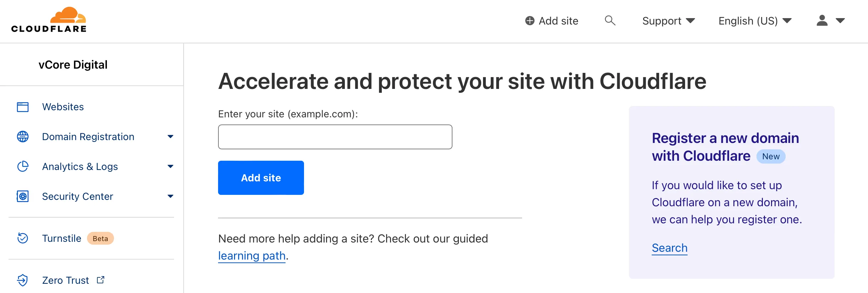868x293 pixels.
Task: Click the Add site plus icon in header
Action: pyautogui.click(x=530, y=21)
